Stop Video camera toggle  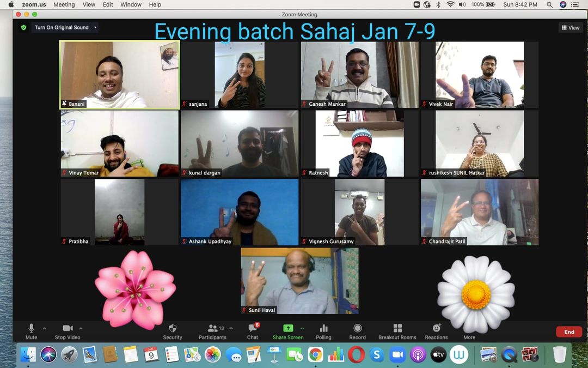pos(68,329)
